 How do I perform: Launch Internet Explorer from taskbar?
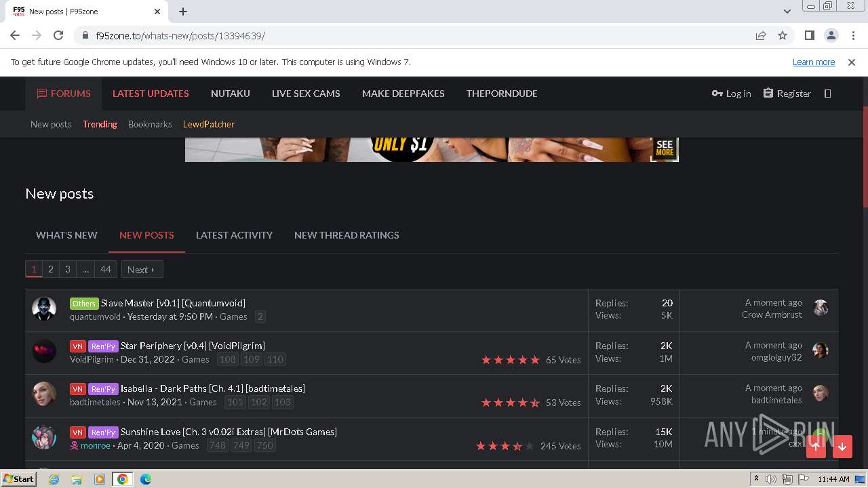point(54,479)
